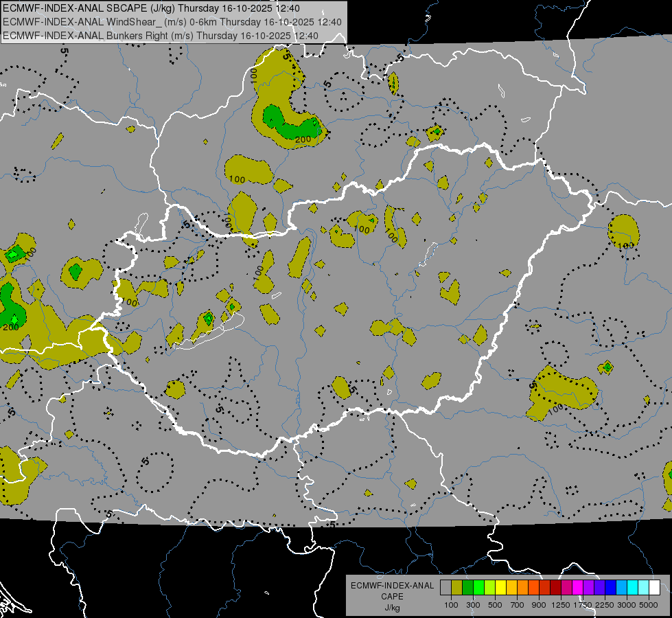
Task: Click the 900 tick label in legend
Action: (x=539, y=605)
